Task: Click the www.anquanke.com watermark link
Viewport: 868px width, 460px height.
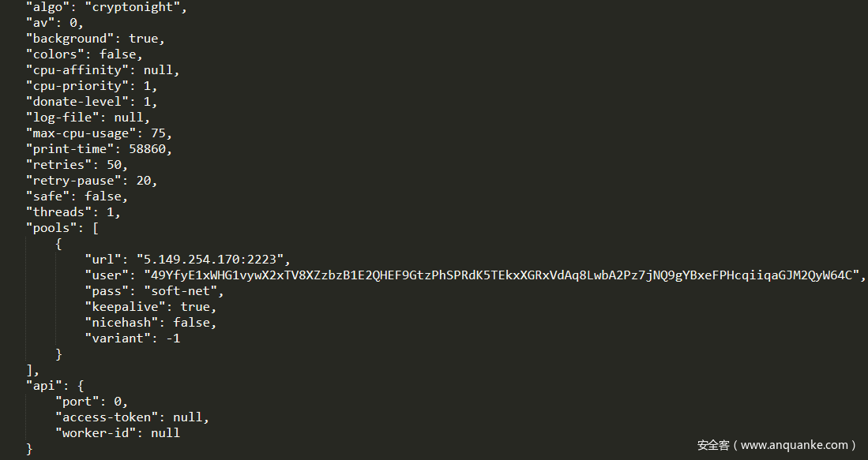Action: click(798, 446)
